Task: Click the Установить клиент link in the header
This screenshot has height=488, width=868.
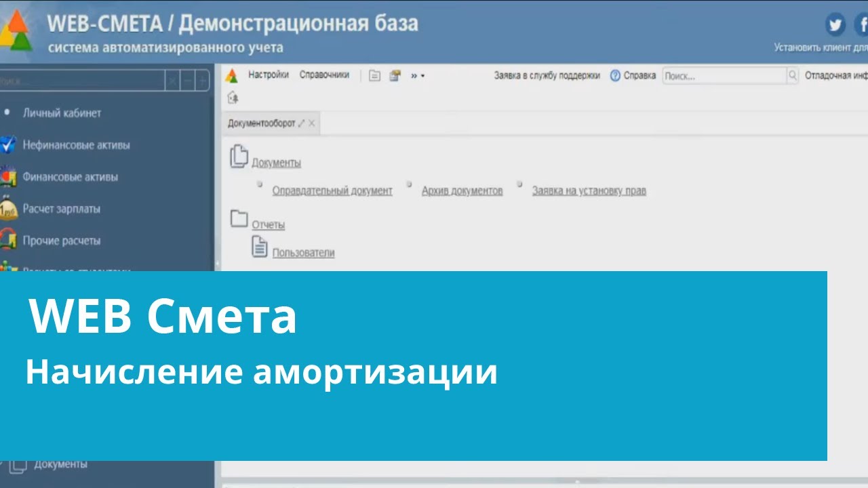Action: tap(821, 48)
